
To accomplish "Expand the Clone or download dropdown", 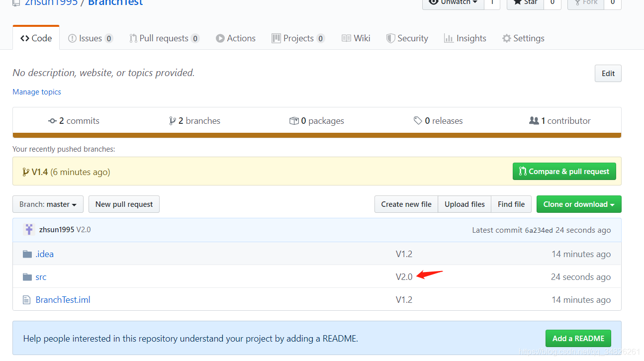I will [579, 204].
